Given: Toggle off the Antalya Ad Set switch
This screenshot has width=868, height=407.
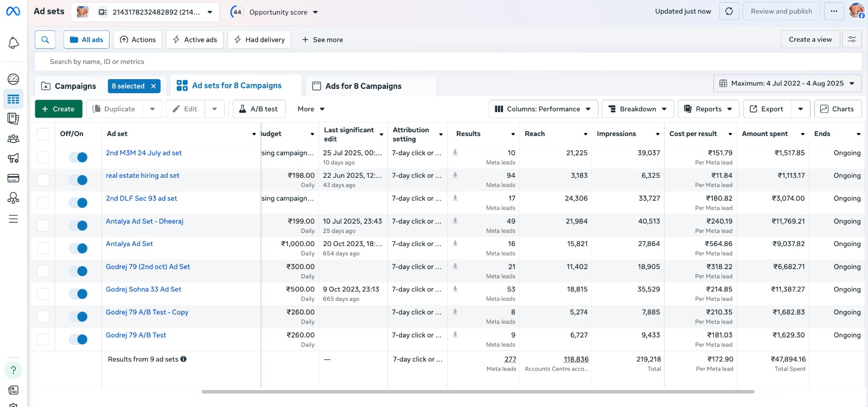Looking at the screenshot, I should pos(78,248).
